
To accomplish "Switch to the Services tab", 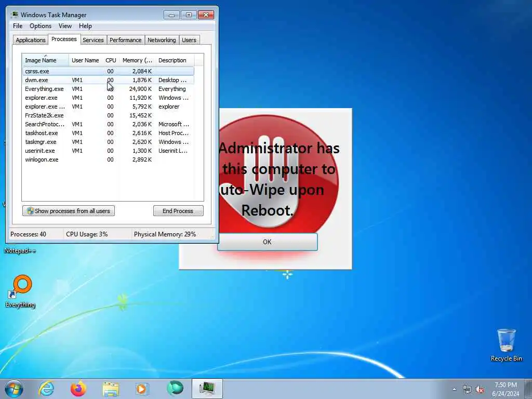I will (x=93, y=40).
